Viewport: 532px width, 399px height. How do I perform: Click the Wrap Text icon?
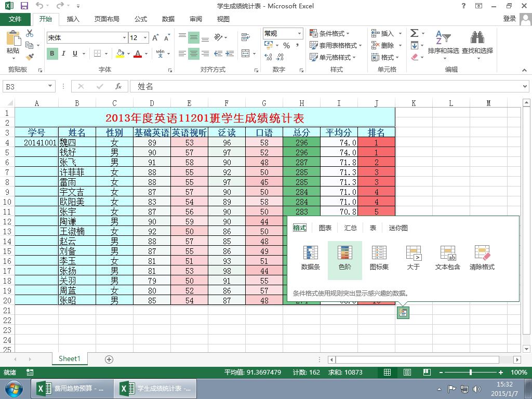(x=245, y=37)
